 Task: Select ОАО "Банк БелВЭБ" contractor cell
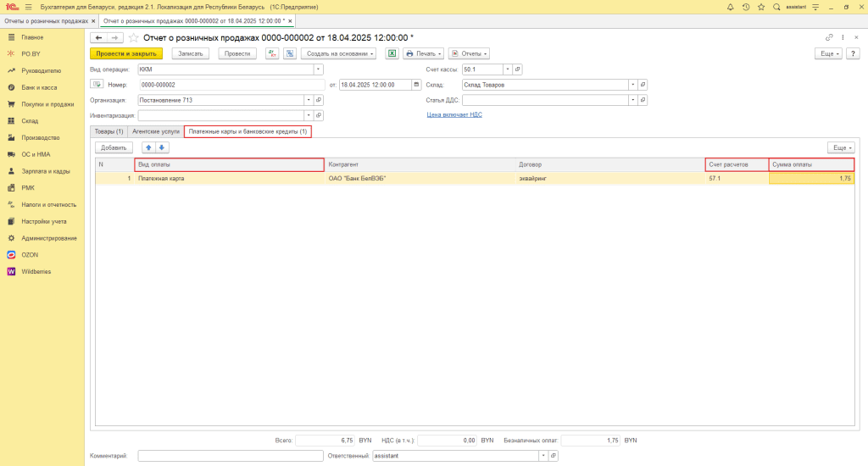420,179
